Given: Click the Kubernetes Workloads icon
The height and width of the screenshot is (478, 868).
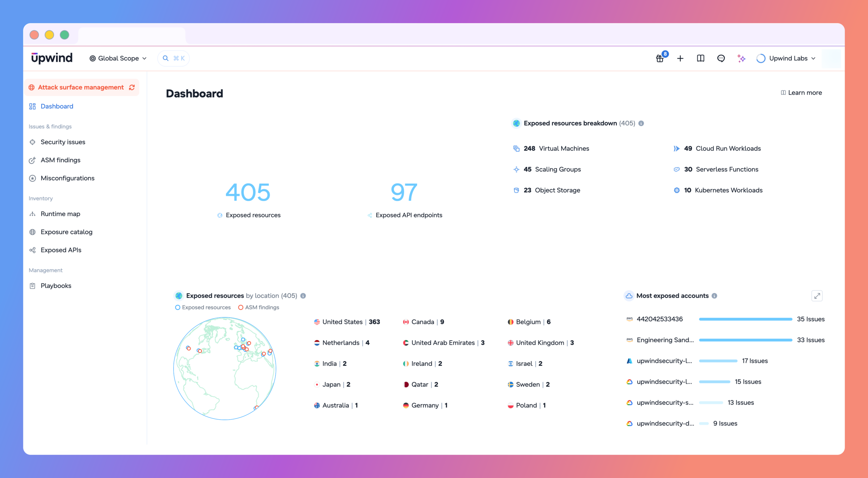Looking at the screenshot, I should [x=677, y=190].
